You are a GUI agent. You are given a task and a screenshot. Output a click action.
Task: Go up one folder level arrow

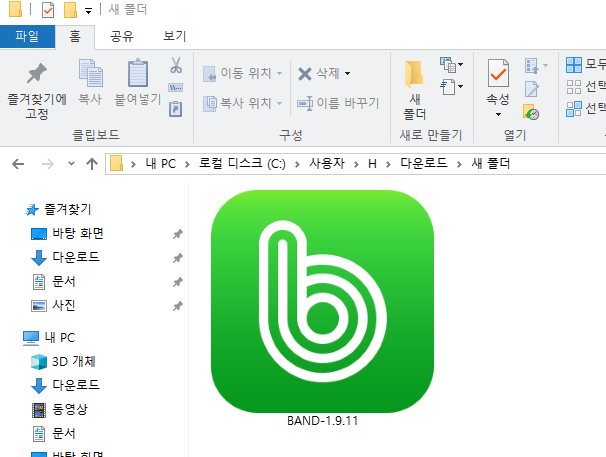(92, 164)
